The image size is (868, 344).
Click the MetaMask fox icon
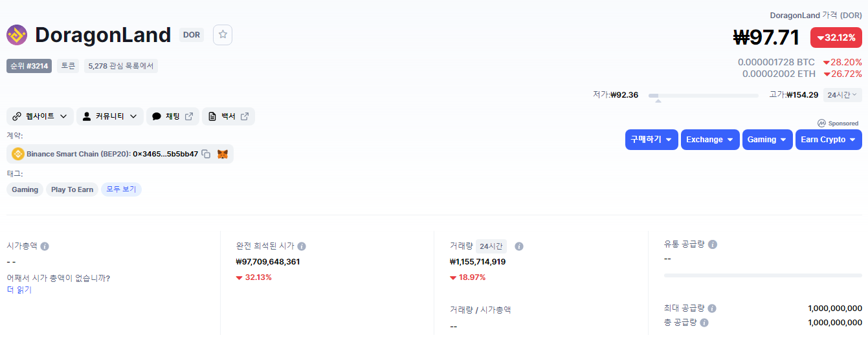tap(223, 154)
